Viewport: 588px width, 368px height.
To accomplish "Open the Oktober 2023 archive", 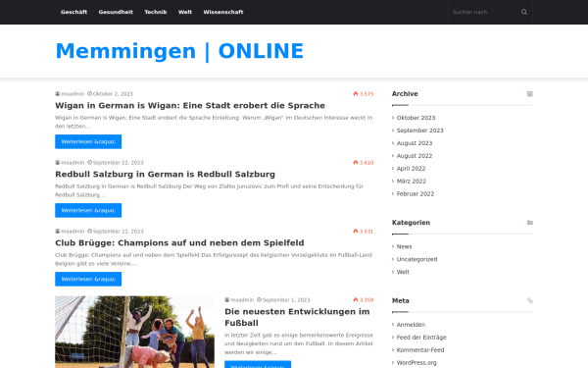I will [416, 118].
